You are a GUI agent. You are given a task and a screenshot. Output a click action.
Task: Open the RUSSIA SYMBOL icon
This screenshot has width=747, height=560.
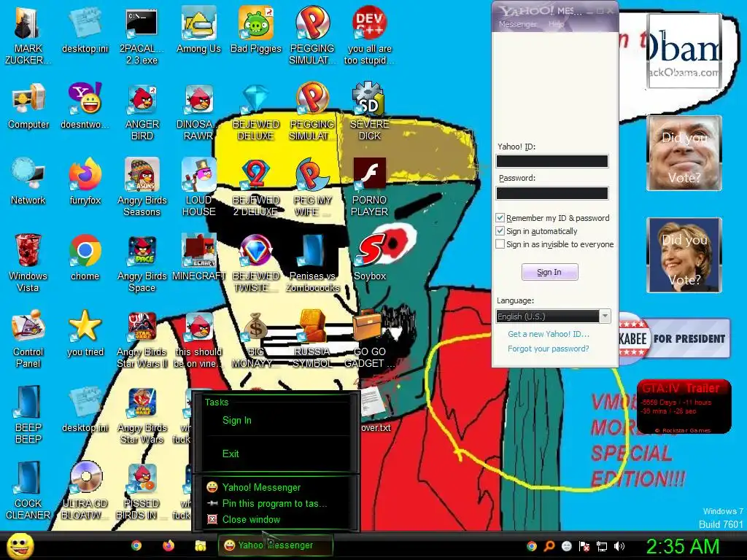point(312,339)
